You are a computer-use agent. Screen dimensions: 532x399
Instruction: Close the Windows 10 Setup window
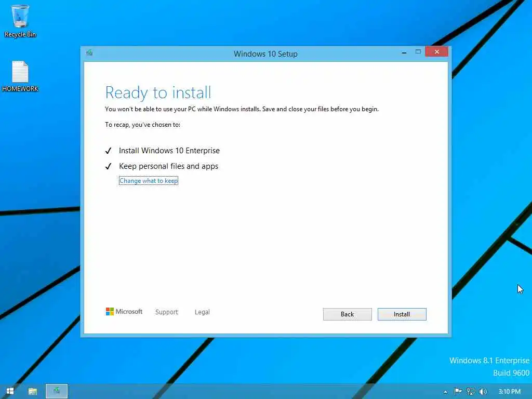coord(436,51)
